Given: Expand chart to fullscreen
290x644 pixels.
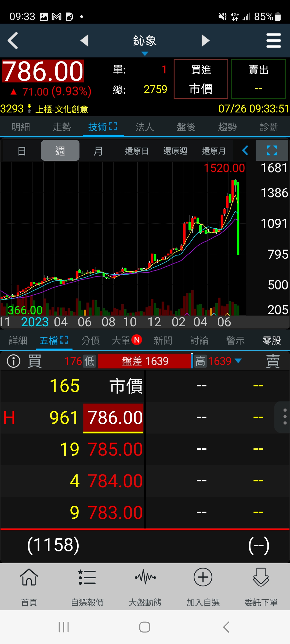Looking at the screenshot, I should (272, 151).
